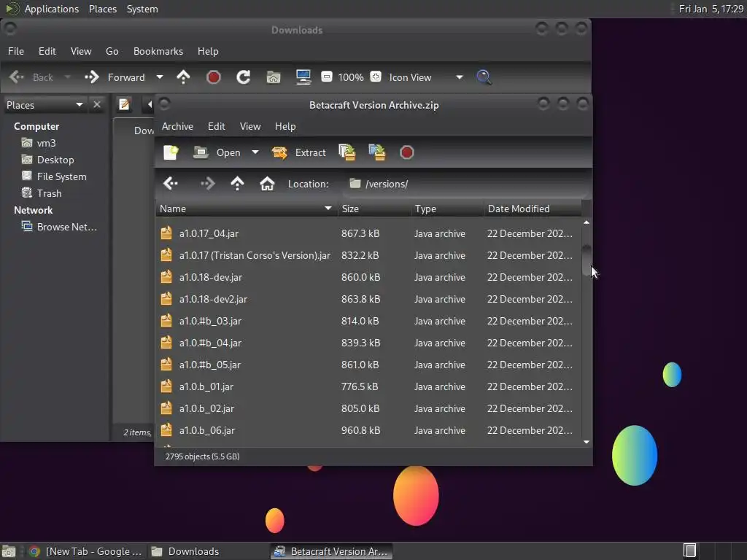747x560 pixels.
Task: Open Edit menu in archive manager
Action: pos(216,126)
